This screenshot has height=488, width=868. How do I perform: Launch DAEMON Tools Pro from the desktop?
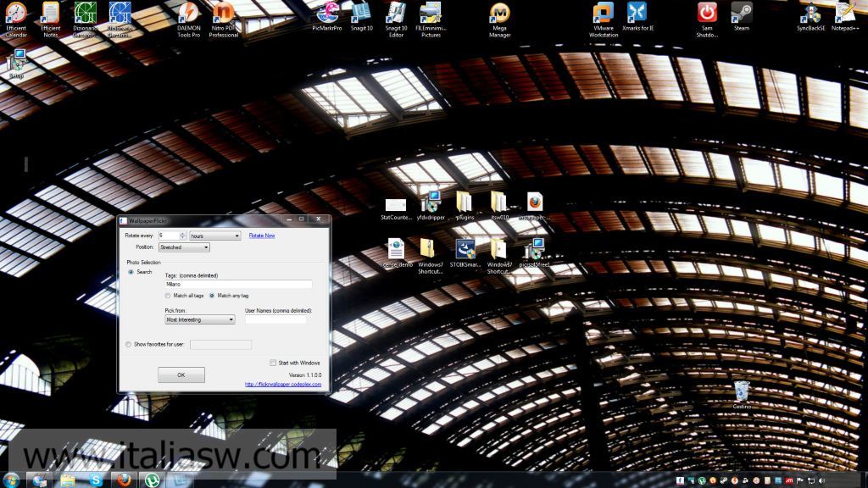pos(189,19)
